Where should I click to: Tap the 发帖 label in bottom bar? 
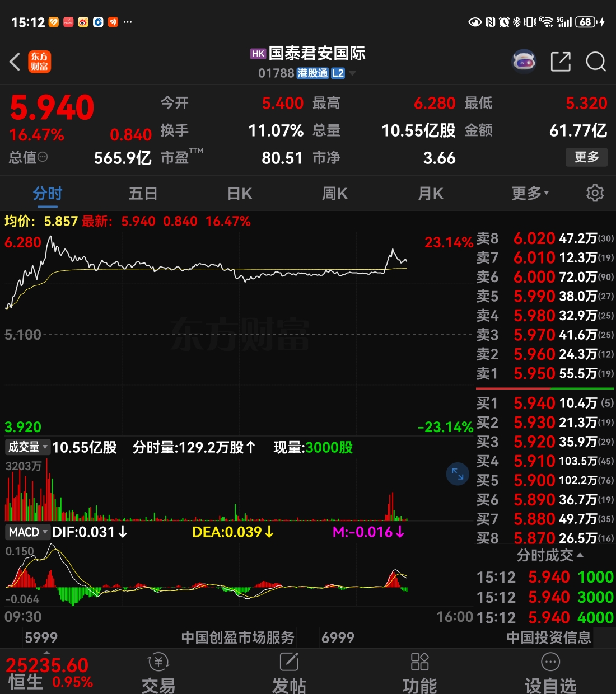pos(289,685)
